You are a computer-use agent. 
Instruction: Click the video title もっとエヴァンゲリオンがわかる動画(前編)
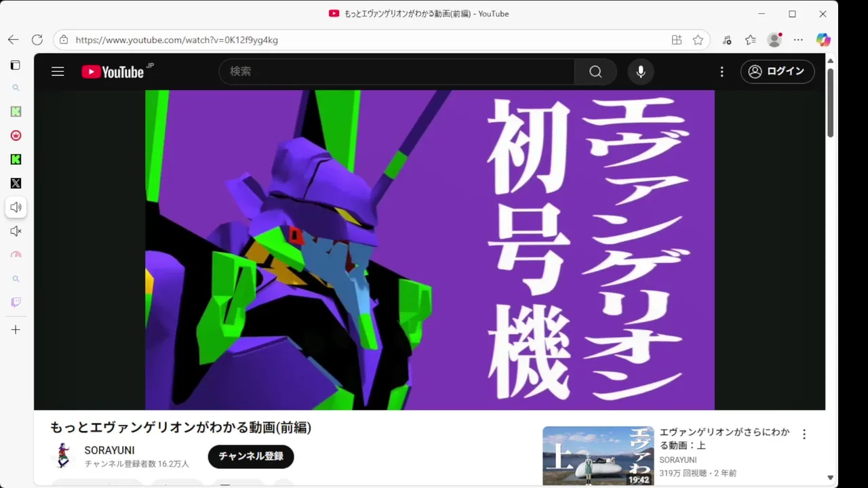point(180,427)
